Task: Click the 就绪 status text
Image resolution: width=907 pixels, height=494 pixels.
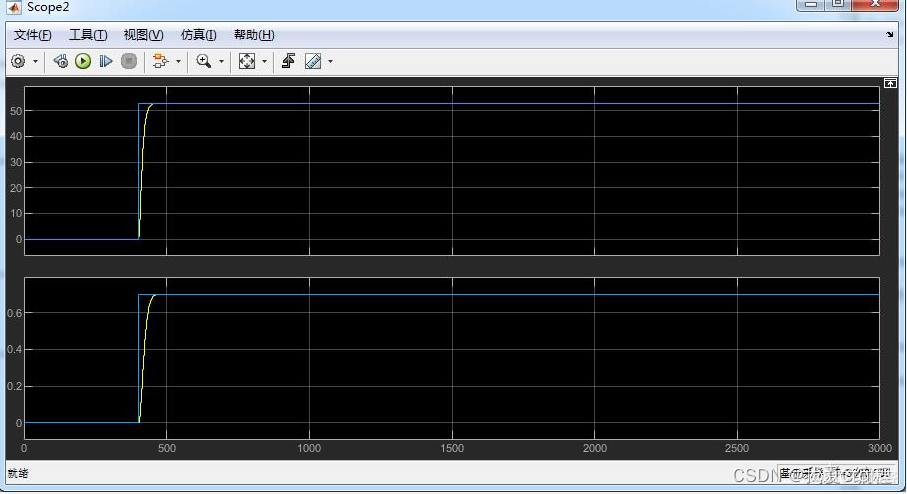Action: [18, 473]
